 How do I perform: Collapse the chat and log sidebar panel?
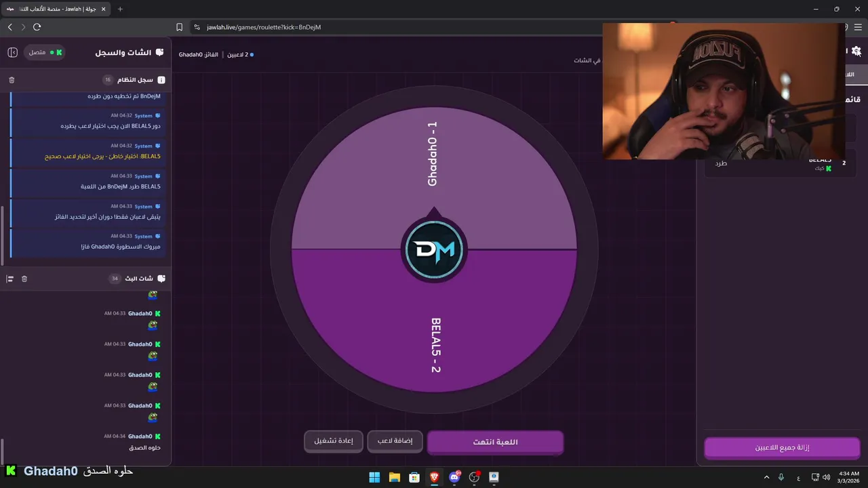coord(12,52)
